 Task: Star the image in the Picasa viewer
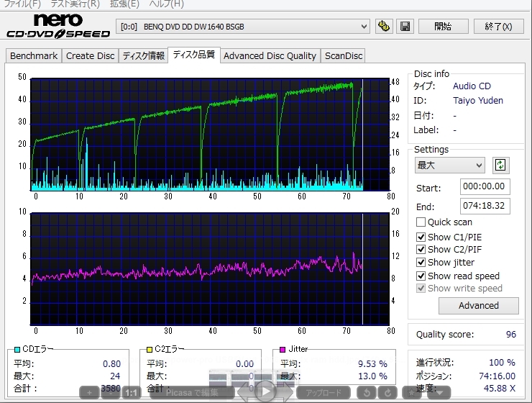tap(411, 393)
